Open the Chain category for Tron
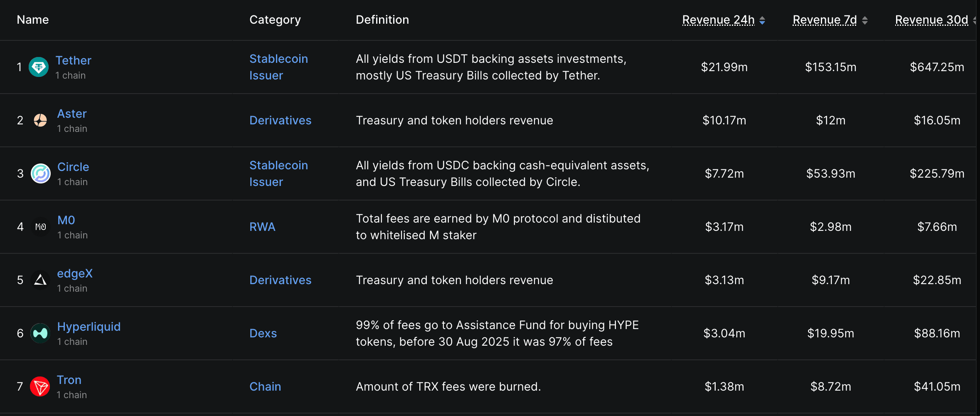The width and height of the screenshot is (980, 416). [x=265, y=386]
